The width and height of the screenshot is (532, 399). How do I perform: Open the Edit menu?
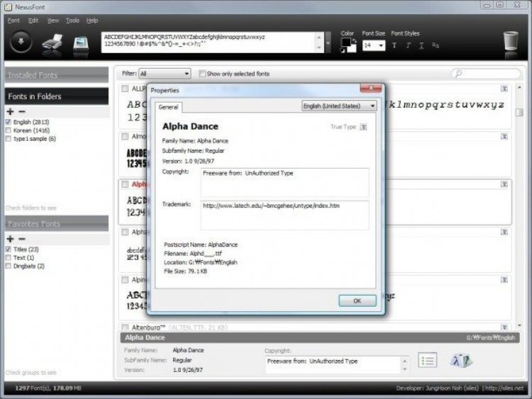point(33,21)
